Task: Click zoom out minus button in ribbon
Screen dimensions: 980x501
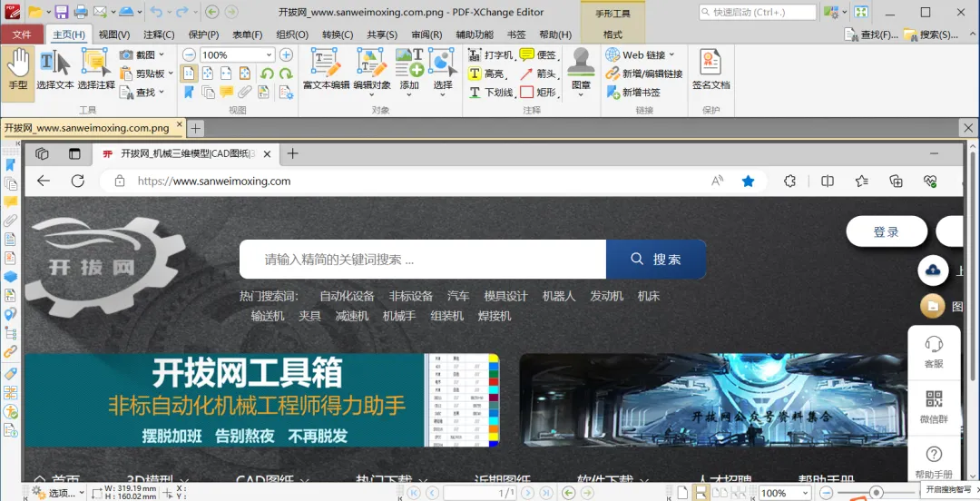Action: click(190, 55)
